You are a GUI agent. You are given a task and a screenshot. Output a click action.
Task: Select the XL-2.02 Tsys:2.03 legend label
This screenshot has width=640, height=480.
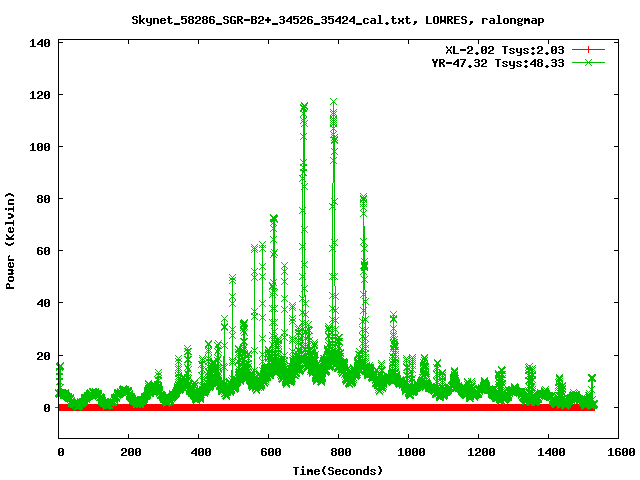pos(504,50)
